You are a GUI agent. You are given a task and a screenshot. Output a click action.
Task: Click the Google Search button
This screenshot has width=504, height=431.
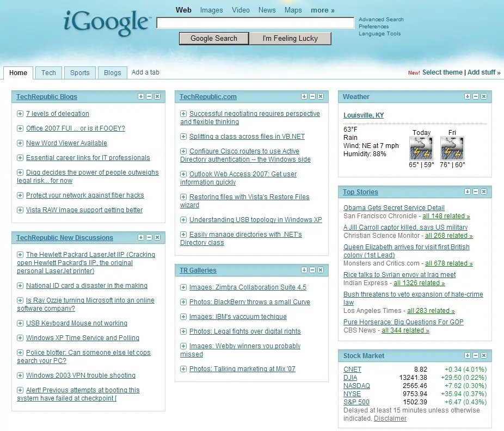214,39
